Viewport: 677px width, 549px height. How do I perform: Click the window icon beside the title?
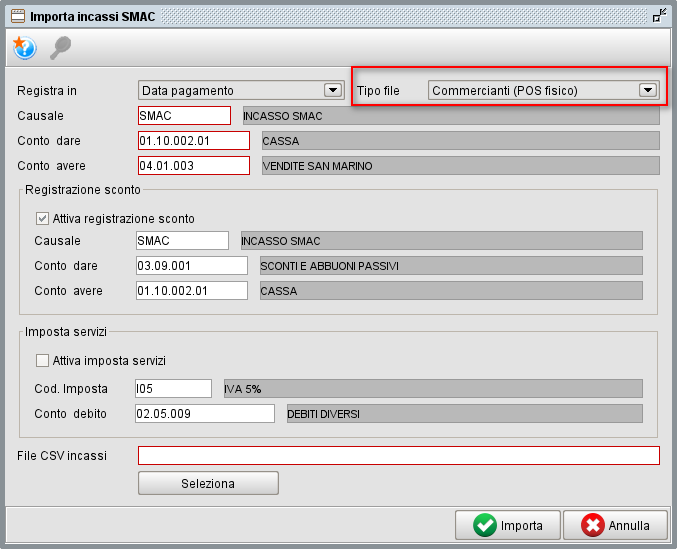[x=18, y=16]
